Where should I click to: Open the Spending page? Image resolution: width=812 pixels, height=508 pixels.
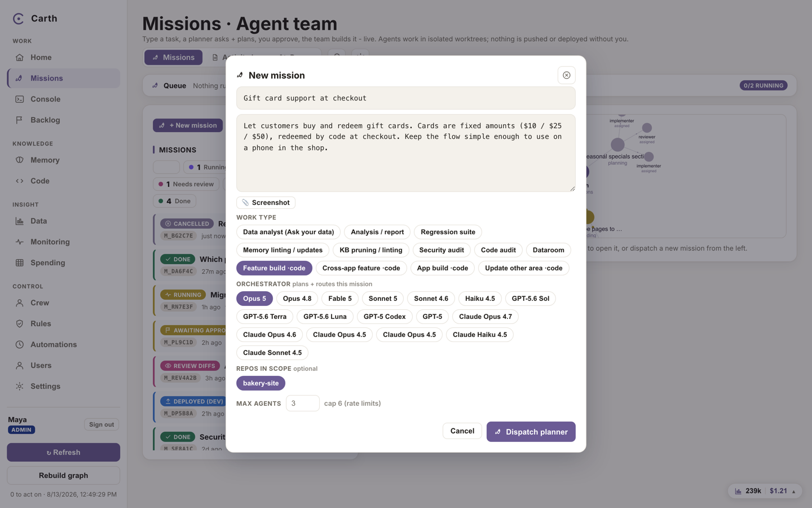pos(63,263)
